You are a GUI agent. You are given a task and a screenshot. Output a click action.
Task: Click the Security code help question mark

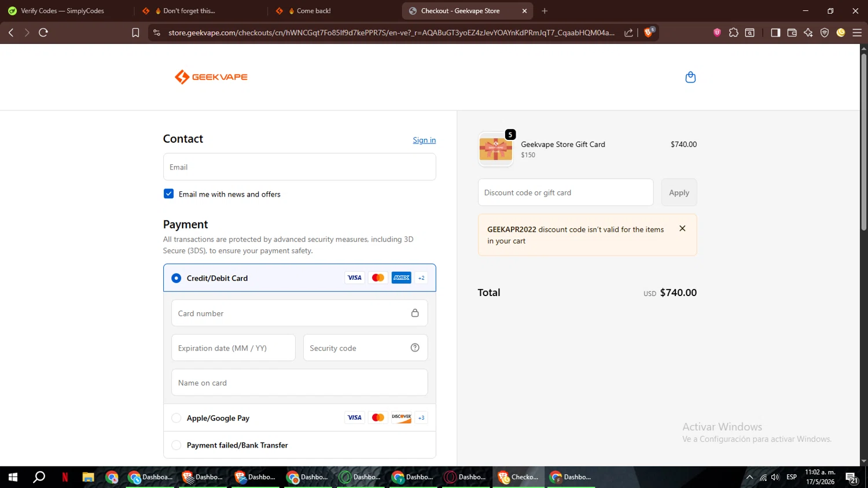415,347
